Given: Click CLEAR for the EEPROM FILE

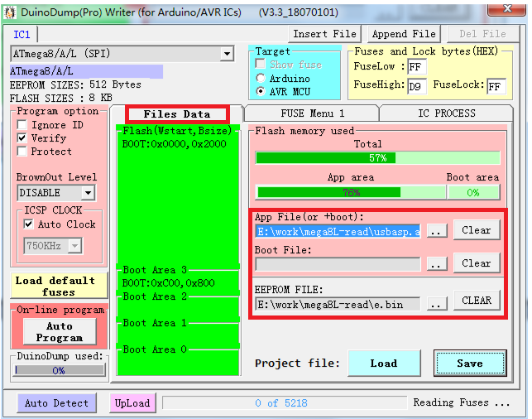Looking at the screenshot, I should 477,300.
